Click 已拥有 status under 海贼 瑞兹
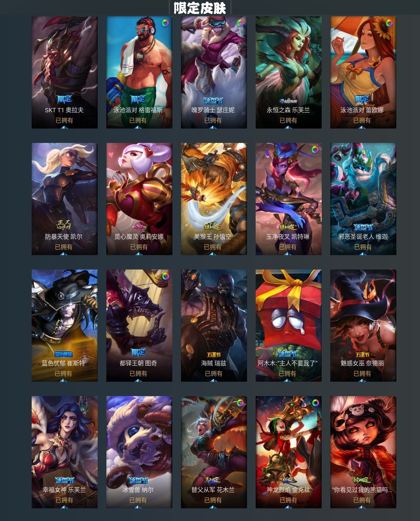 click(x=214, y=373)
